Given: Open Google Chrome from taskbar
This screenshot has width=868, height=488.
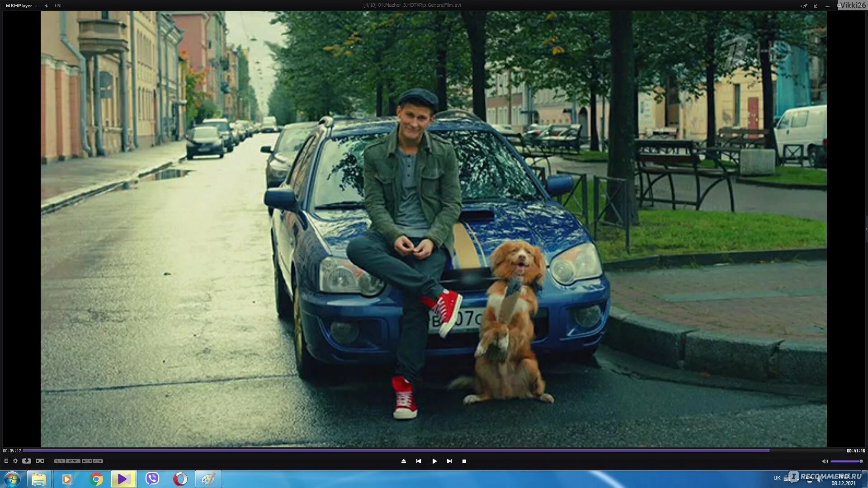Looking at the screenshot, I should coord(96,479).
